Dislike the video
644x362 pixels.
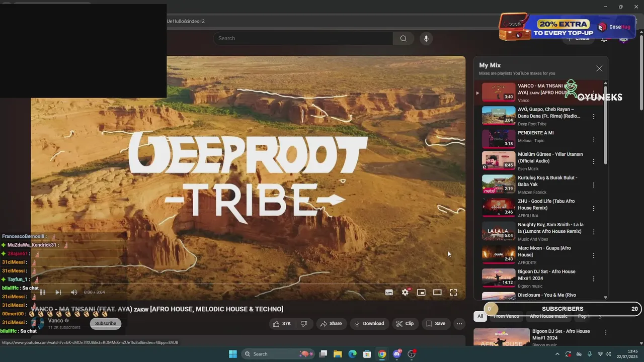(x=304, y=324)
